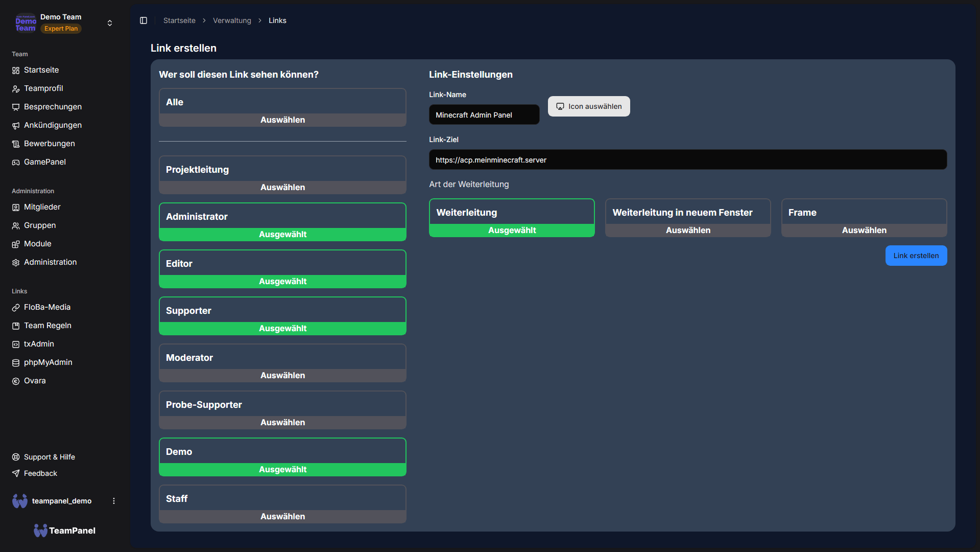
Task: Click the FloBa-Media link icon
Action: (16, 308)
